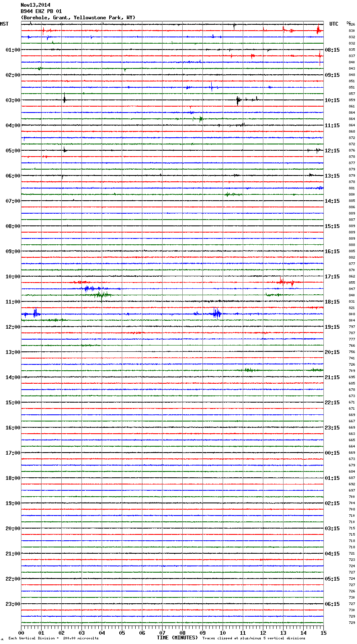Viewport: 357px width, 644px height.
Task: Select the '20:00' MST time label
Action: tap(13, 529)
